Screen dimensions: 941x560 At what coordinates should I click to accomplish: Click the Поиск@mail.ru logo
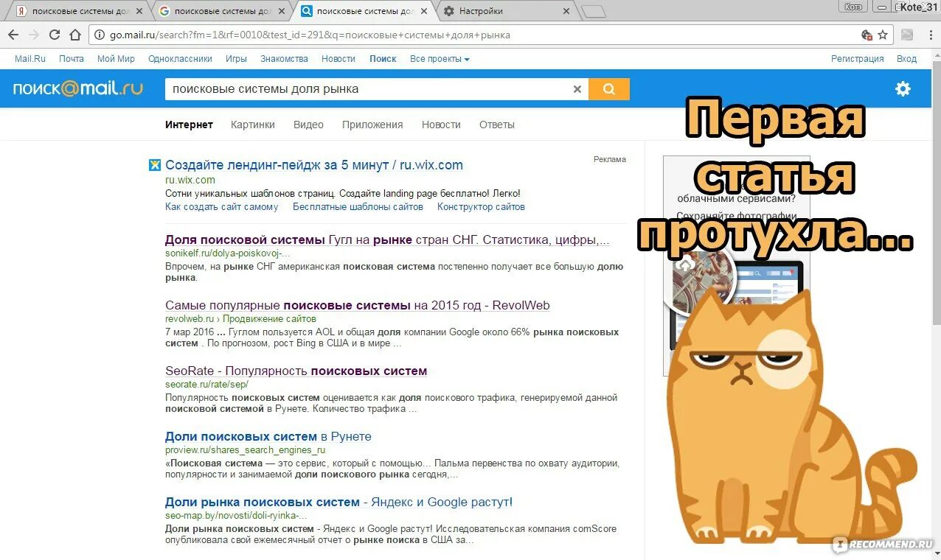click(x=78, y=89)
